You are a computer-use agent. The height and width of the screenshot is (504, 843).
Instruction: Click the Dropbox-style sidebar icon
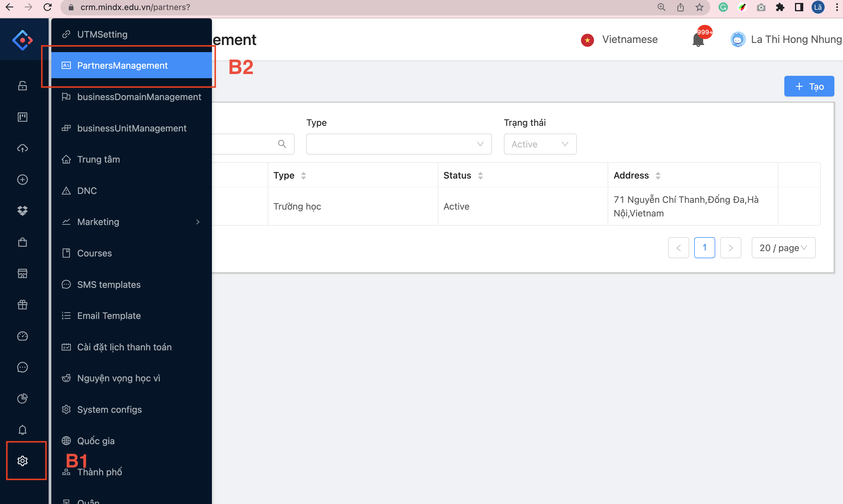coord(23,211)
